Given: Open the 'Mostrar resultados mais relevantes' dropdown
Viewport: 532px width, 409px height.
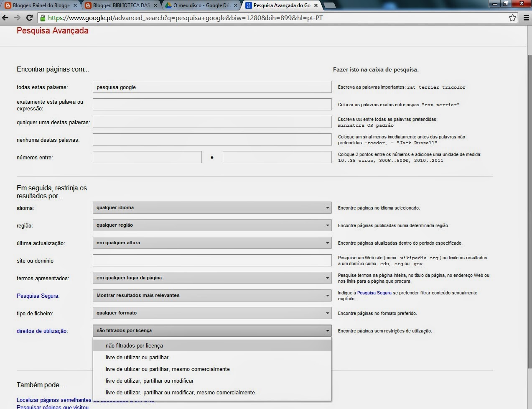Looking at the screenshot, I should pyautogui.click(x=212, y=295).
